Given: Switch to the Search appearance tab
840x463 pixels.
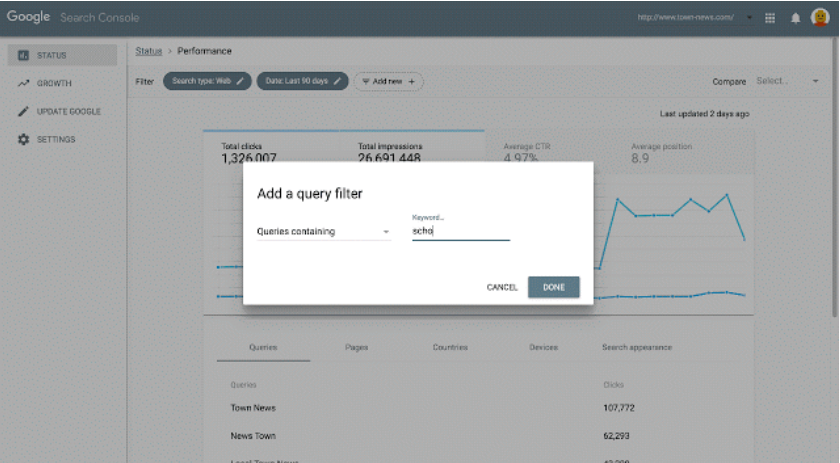Looking at the screenshot, I should (x=636, y=347).
